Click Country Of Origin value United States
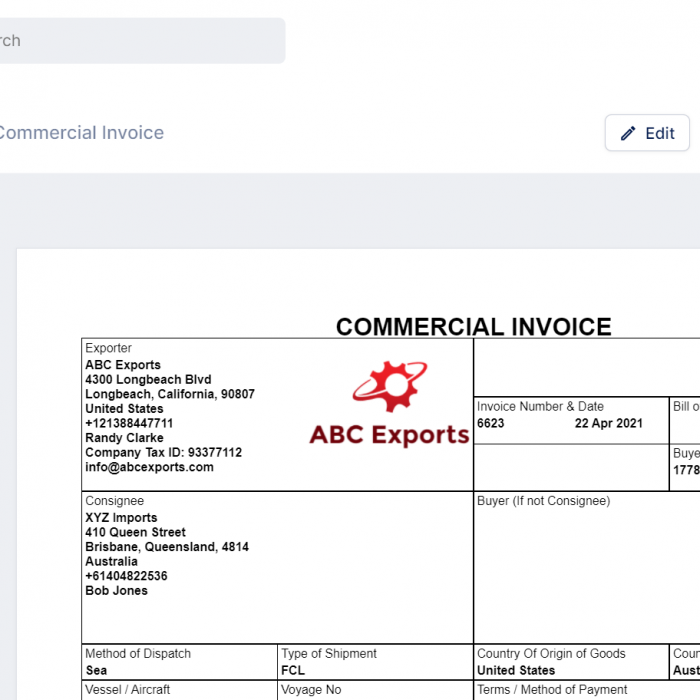This screenshot has width=700, height=700. [516, 670]
